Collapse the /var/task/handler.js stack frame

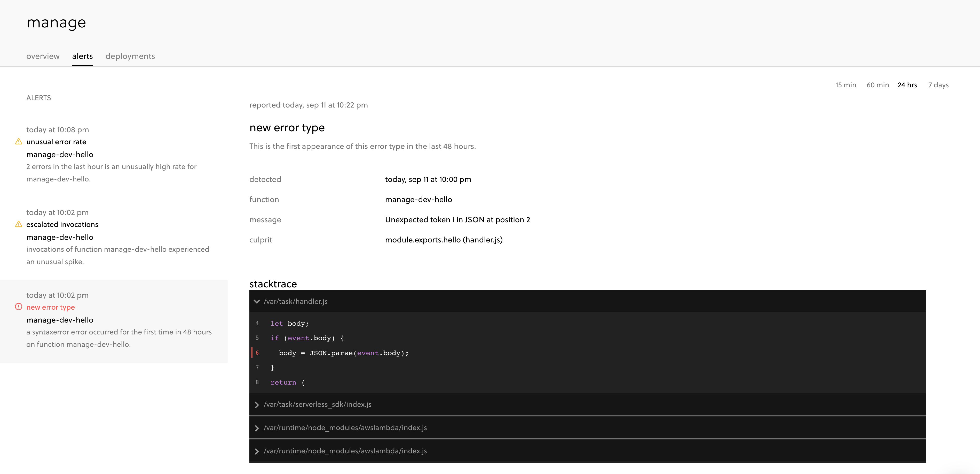(257, 302)
